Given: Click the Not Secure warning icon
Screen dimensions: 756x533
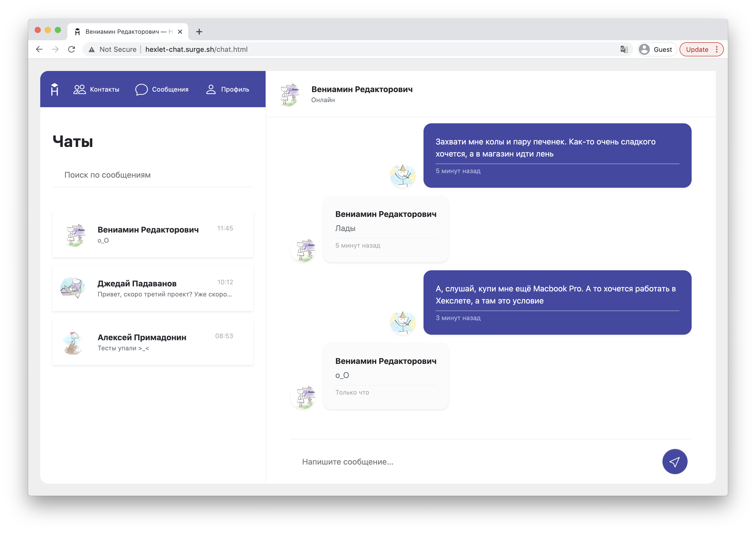Looking at the screenshot, I should click(x=91, y=49).
